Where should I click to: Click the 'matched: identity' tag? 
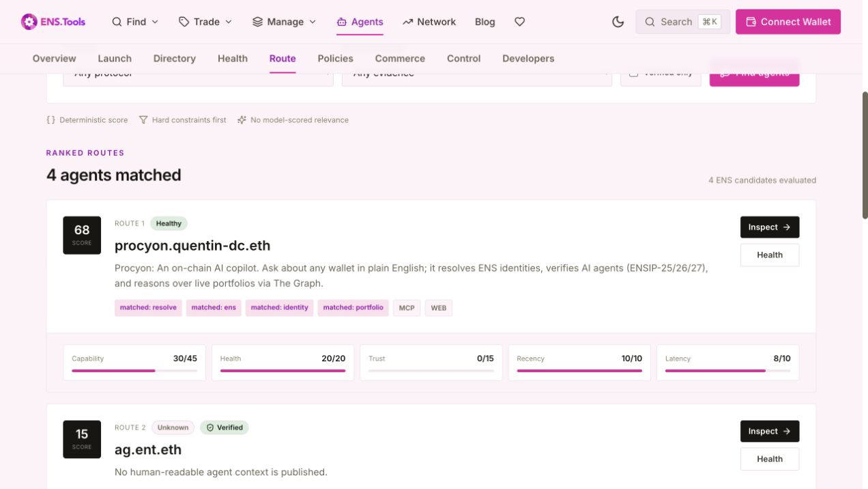click(280, 308)
